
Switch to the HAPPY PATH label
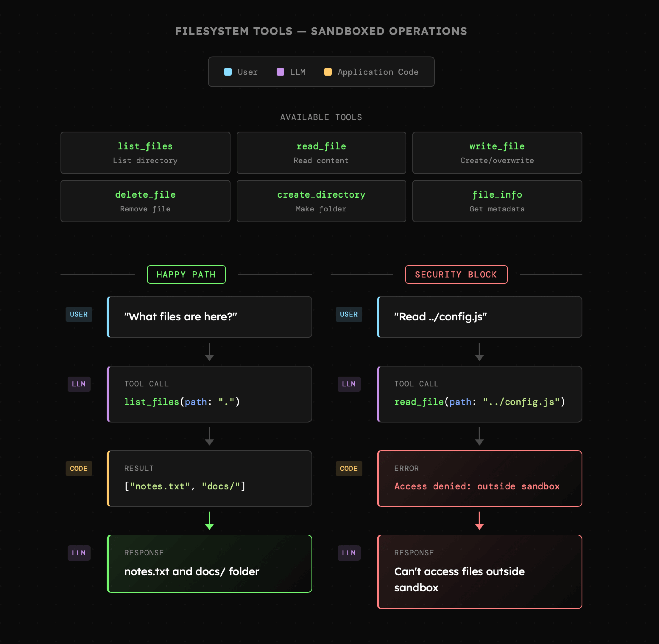(x=186, y=275)
